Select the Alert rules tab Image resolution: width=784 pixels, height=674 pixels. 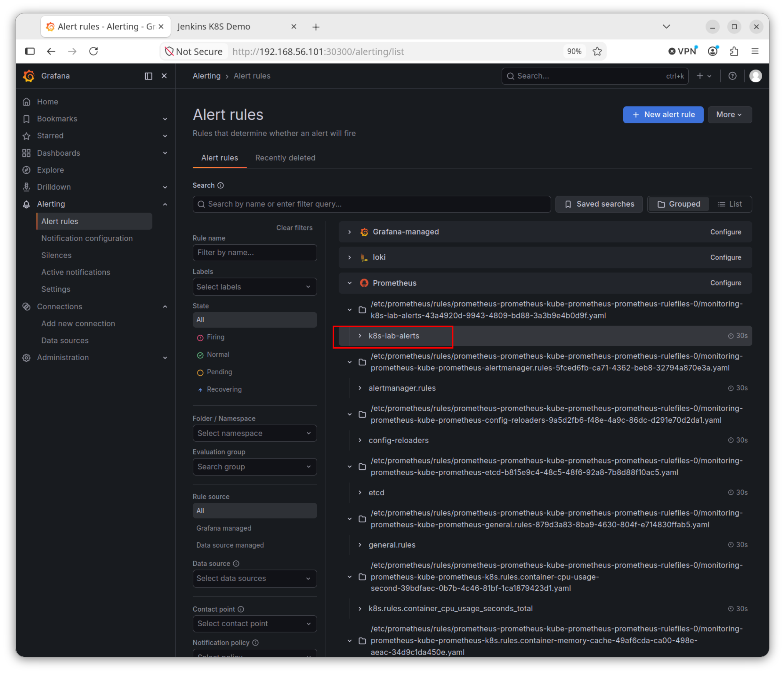point(220,158)
